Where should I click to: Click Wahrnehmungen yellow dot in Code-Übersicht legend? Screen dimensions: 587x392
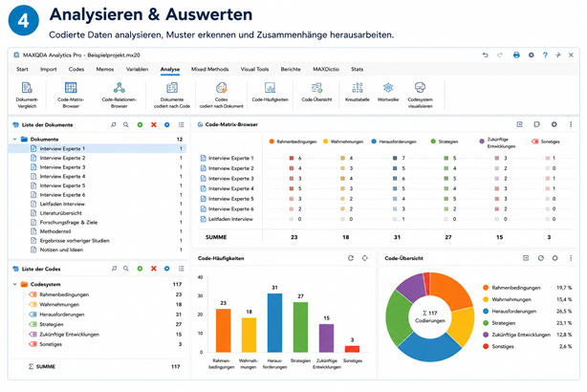click(486, 299)
